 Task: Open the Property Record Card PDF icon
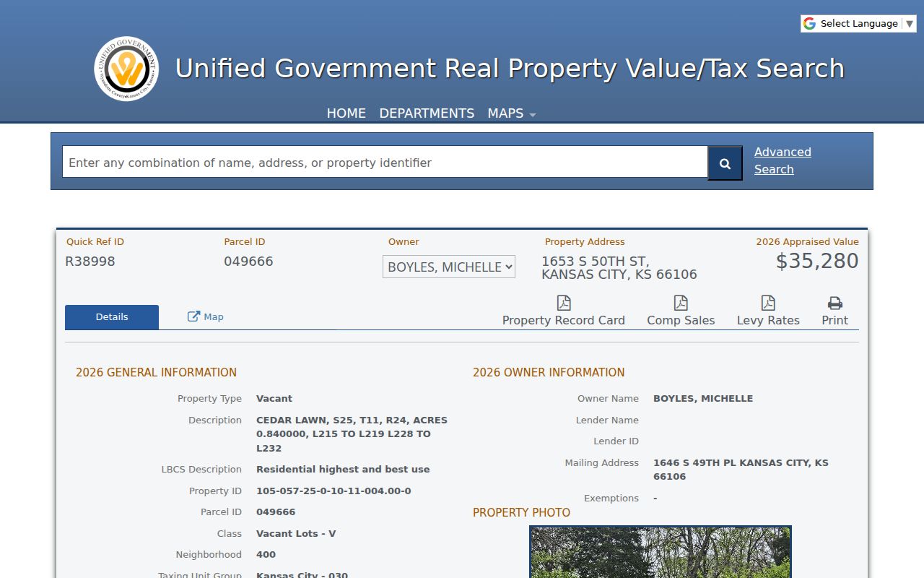click(x=564, y=303)
